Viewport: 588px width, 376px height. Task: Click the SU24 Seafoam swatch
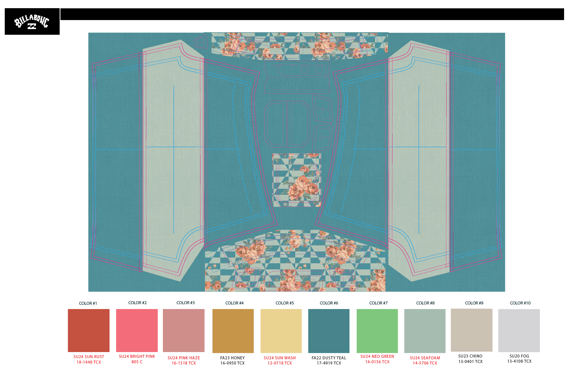[425, 331]
